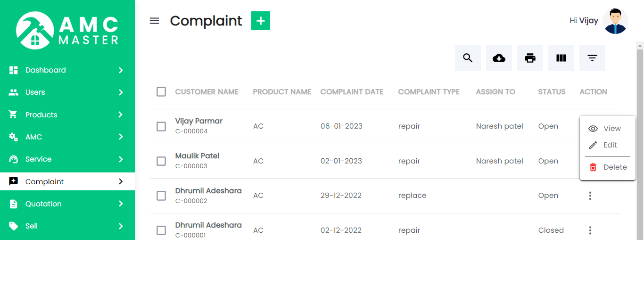Expand the Service sidebar section
The height and width of the screenshot is (294, 644).
pyautogui.click(x=38, y=159)
